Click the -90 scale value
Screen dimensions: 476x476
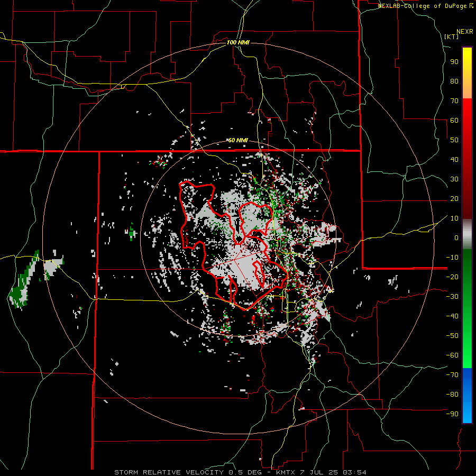pos(452,414)
